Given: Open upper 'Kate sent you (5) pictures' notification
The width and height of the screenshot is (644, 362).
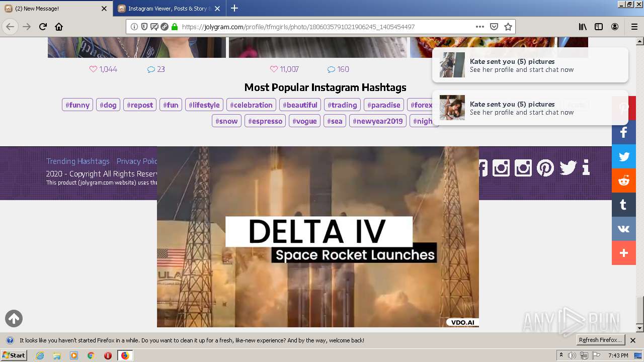Looking at the screenshot, I should pyautogui.click(x=530, y=65).
